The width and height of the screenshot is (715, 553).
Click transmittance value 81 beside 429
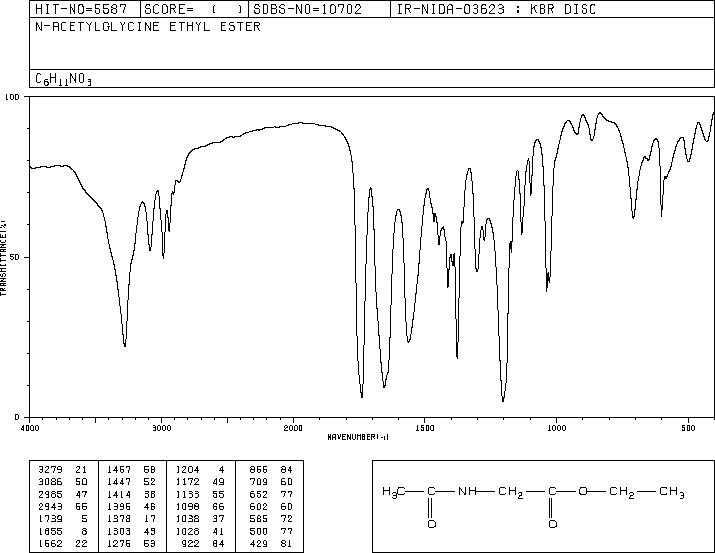pos(286,543)
